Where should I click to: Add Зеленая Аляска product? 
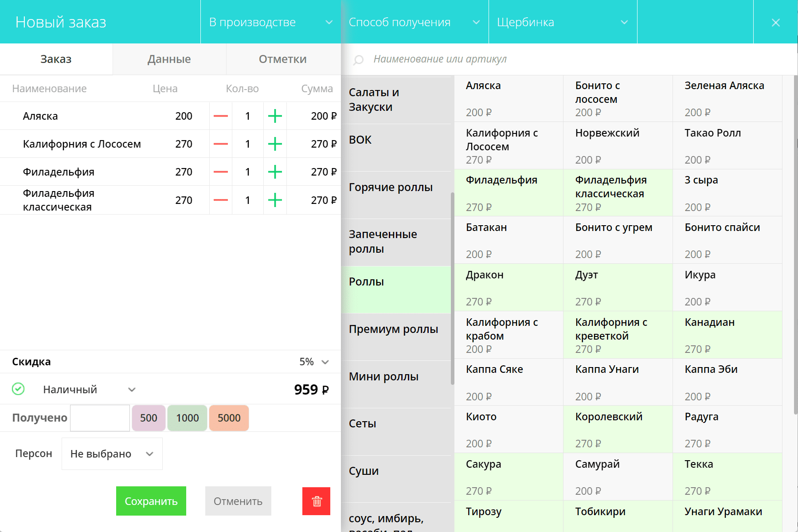coord(728,98)
